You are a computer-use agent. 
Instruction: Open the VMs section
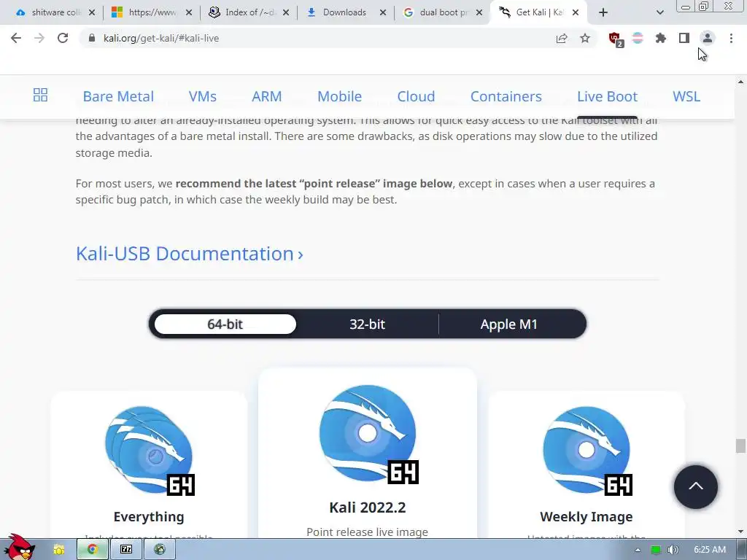point(203,96)
